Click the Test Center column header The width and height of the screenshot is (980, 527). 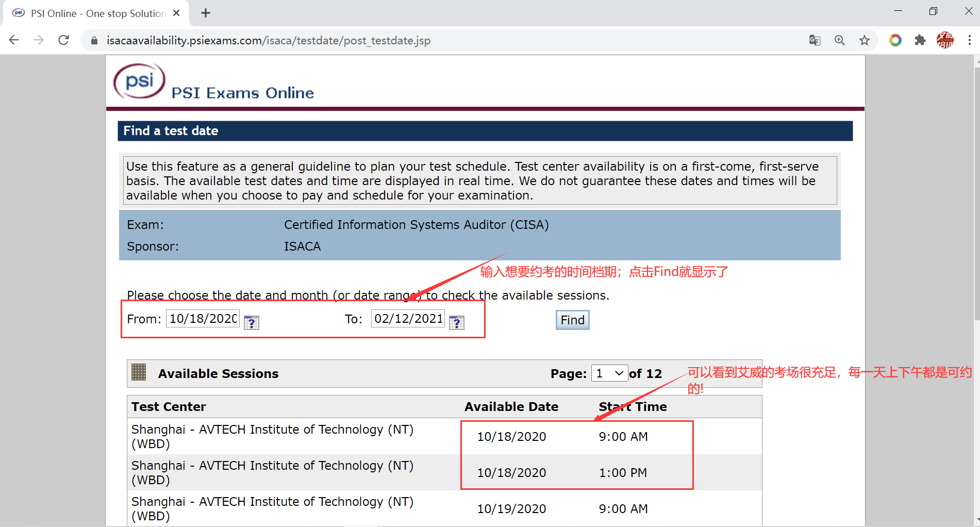[x=169, y=407]
